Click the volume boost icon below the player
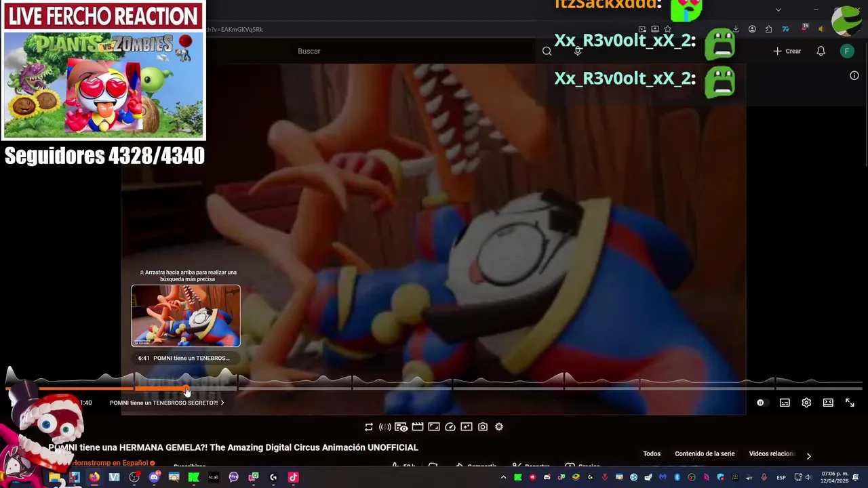The width and height of the screenshot is (868, 488). [384, 427]
